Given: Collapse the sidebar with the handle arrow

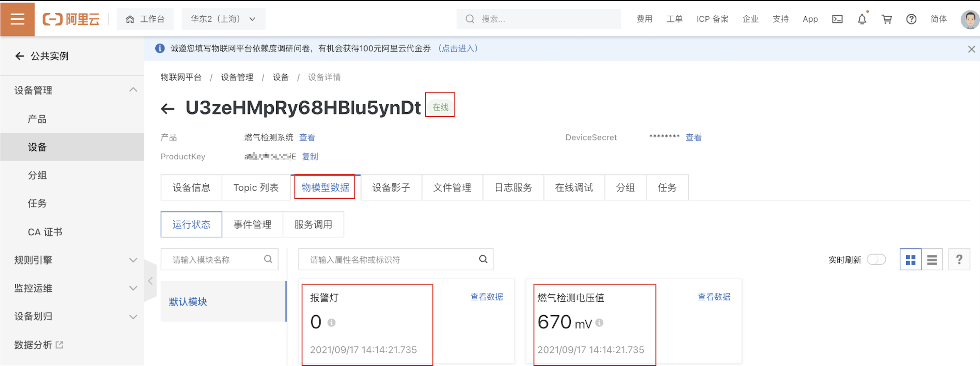Looking at the screenshot, I should click(151, 281).
